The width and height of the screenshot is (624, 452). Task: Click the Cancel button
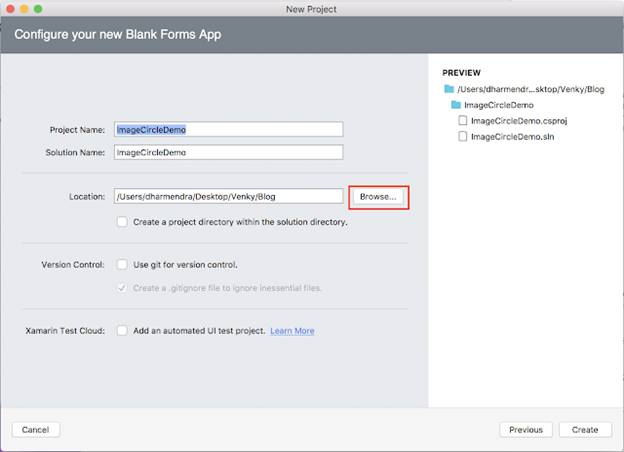tap(36, 430)
